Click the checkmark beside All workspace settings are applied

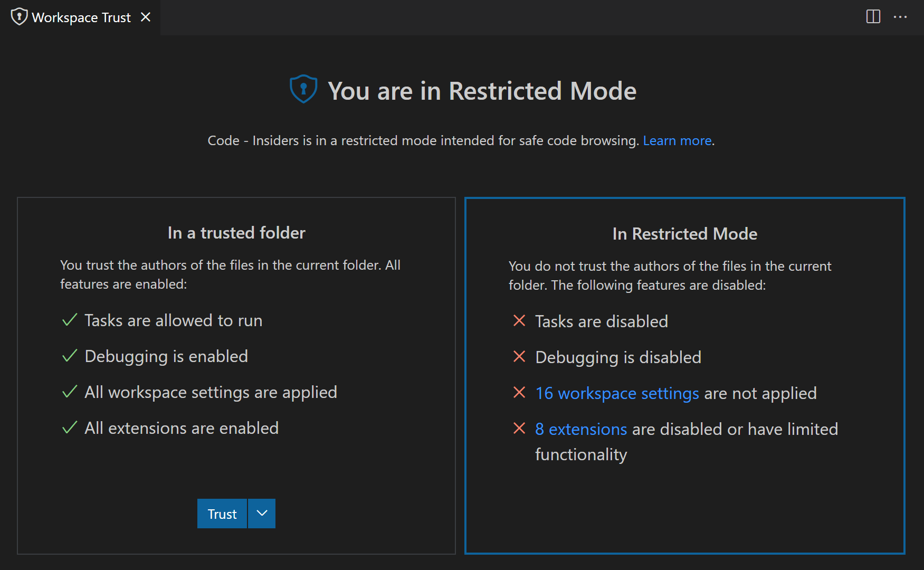tap(70, 392)
